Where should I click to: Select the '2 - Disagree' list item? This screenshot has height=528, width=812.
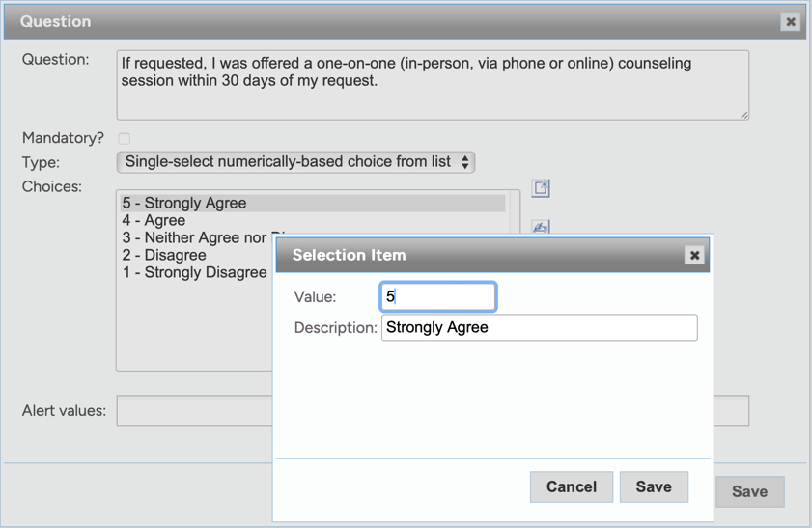click(x=164, y=255)
